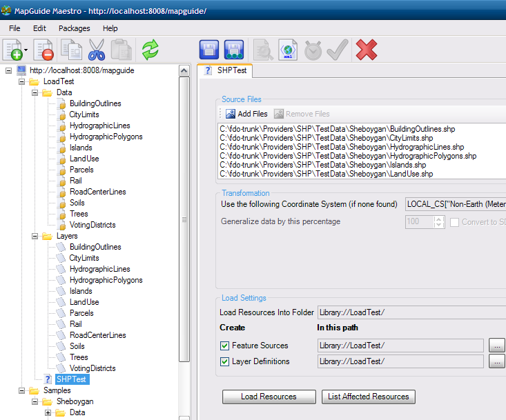Image resolution: width=506 pixels, height=420 pixels.
Task: Collapse the Layers folder node
Action: tap(35, 237)
